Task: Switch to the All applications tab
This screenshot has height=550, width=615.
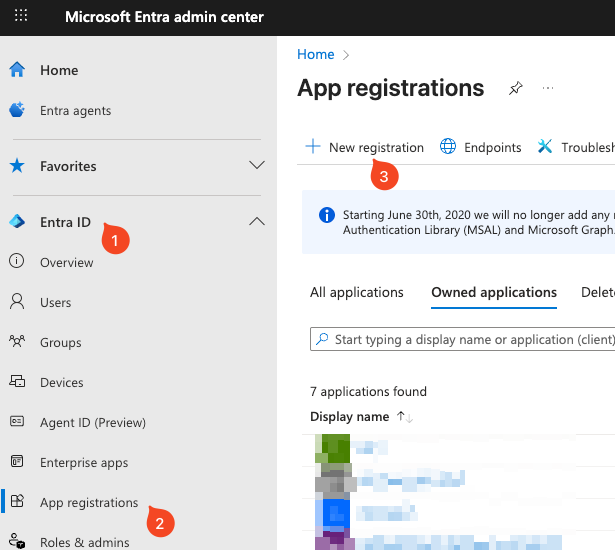Action: click(357, 292)
